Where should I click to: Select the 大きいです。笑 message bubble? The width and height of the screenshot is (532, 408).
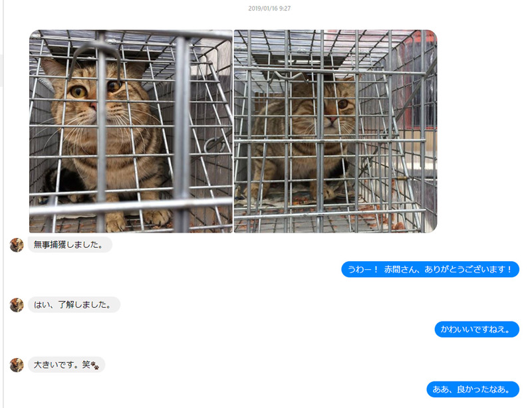click(x=66, y=365)
